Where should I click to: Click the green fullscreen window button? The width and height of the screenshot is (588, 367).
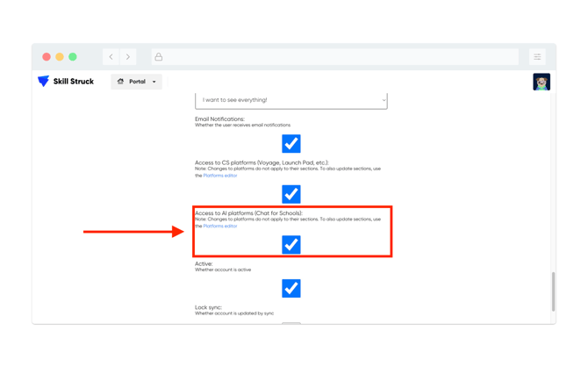(73, 57)
